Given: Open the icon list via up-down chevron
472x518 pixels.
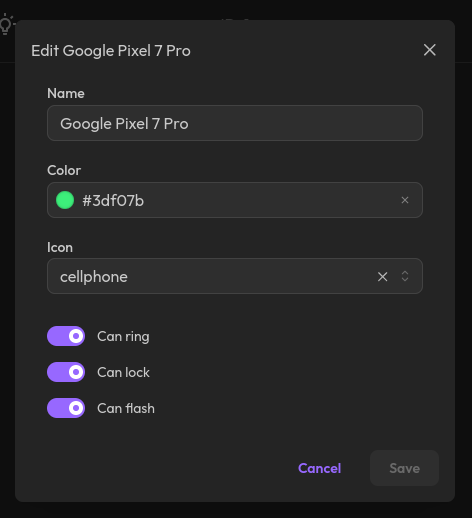Looking at the screenshot, I should pos(405,276).
